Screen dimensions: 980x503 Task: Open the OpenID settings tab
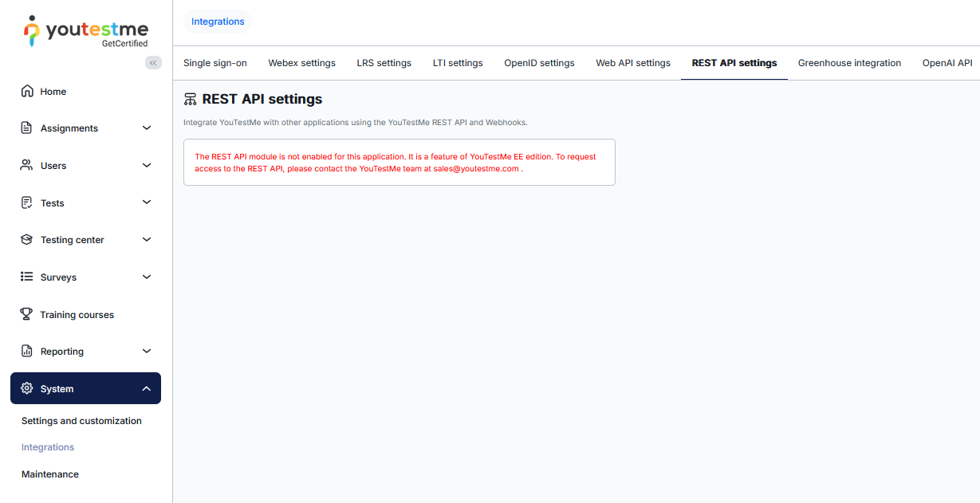click(539, 63)
